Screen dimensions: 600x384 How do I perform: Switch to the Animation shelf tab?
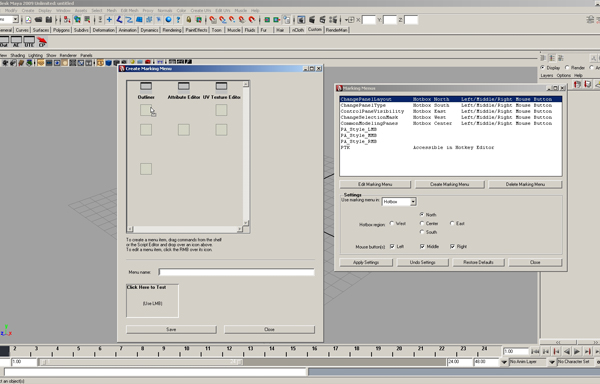127,30
